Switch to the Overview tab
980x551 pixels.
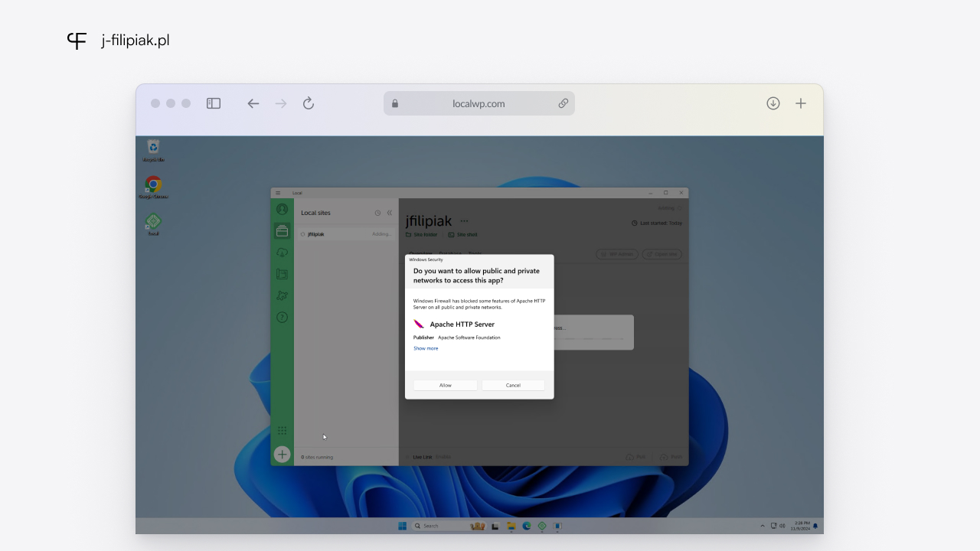point(420,253)
